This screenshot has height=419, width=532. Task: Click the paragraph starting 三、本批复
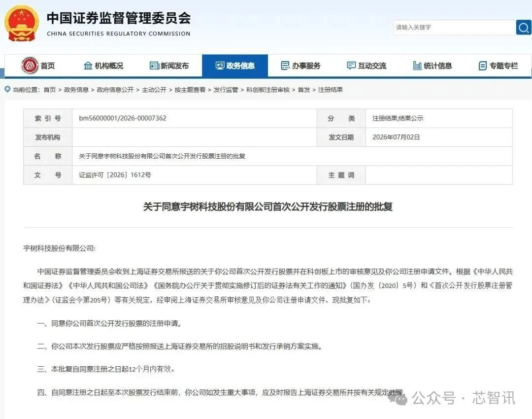click(106, 369)
